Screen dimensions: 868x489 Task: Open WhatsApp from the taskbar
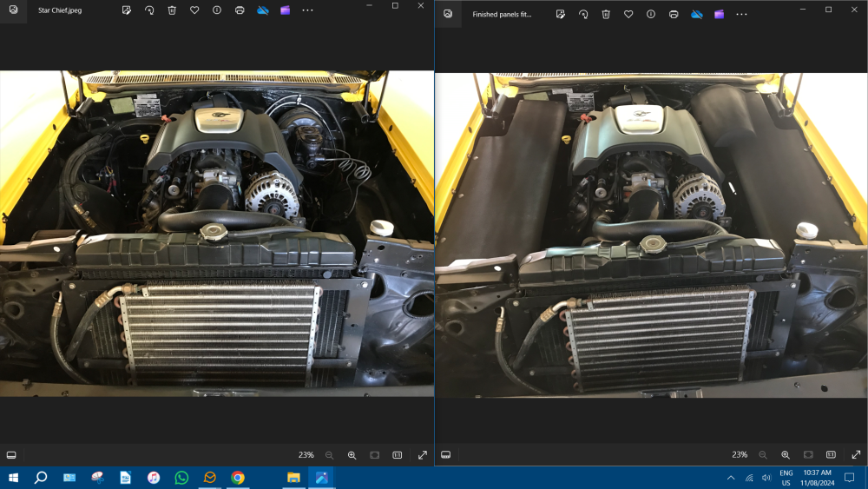[181, 478]
